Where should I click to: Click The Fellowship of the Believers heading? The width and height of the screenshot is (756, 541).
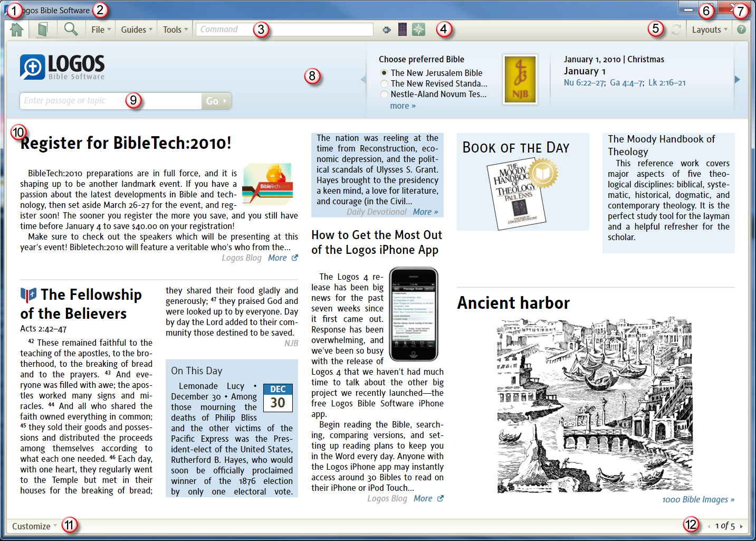click(x=81, y=303)
